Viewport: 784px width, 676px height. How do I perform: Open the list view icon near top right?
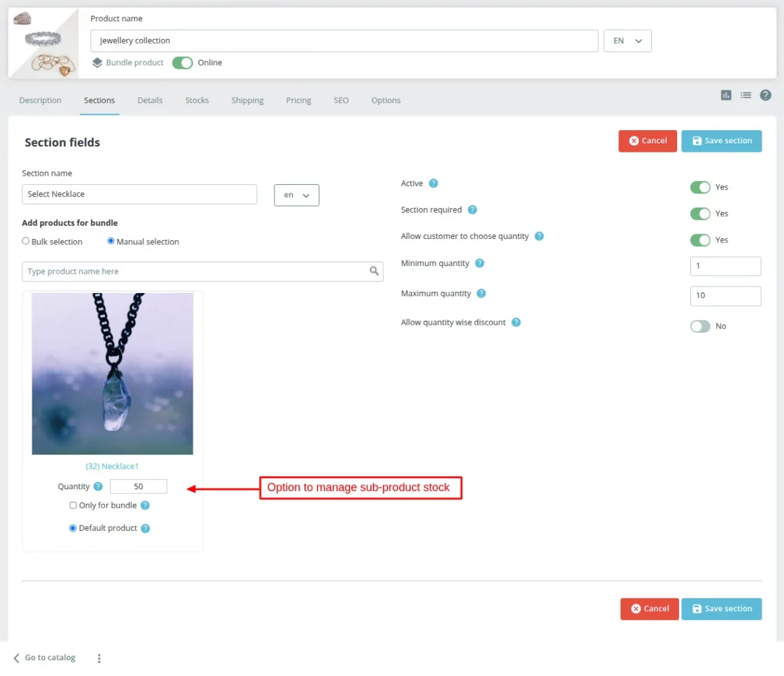click(746, 95)
